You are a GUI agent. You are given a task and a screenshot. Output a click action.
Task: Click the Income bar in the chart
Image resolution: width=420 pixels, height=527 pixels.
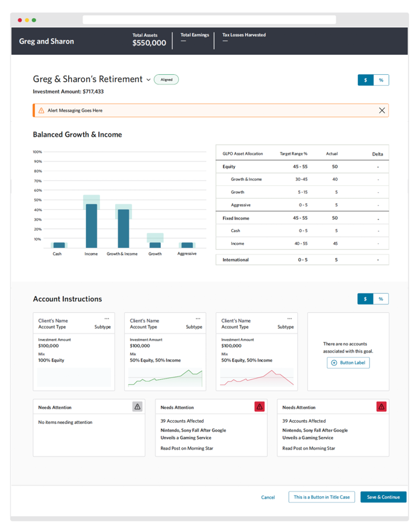[92, 226]
